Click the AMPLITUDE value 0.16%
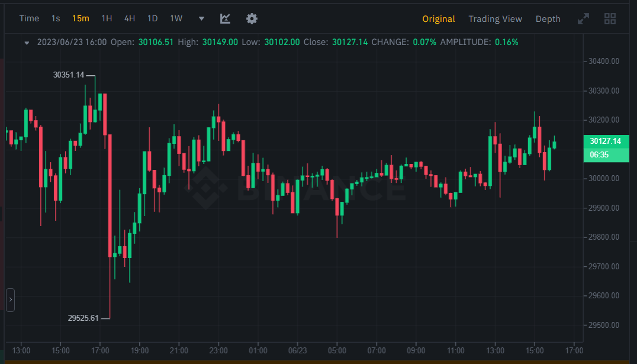Viewport: 637px width, 364px height. 507,42
